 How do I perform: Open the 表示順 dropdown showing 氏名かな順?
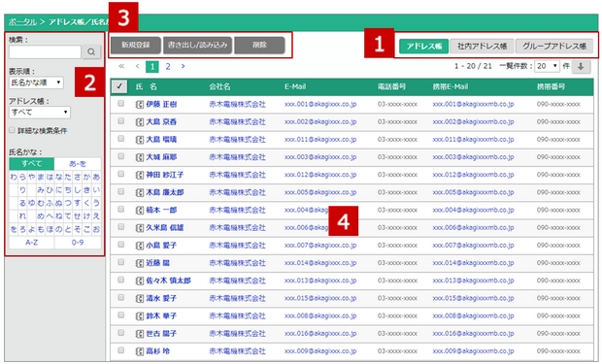(x=36, y=83)
